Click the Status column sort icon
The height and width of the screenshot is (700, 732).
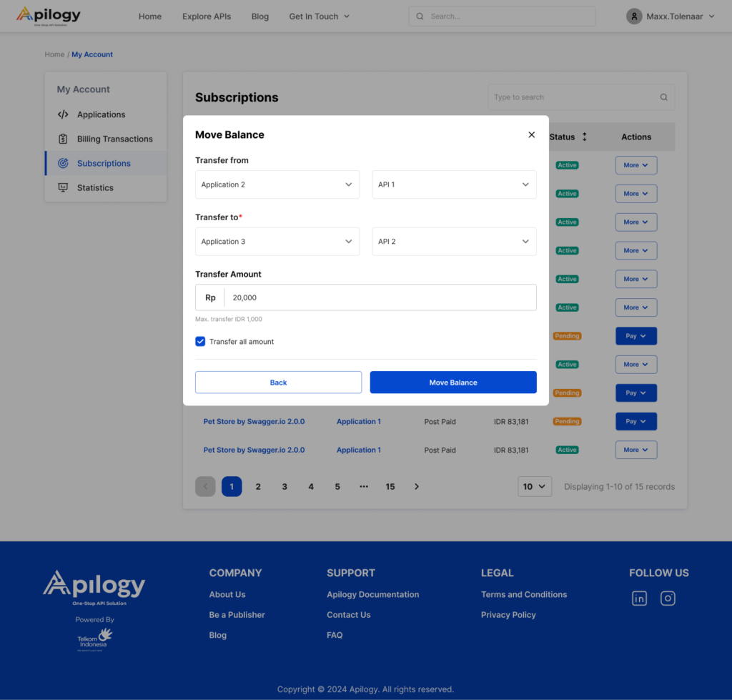click(x=584, y=137)
